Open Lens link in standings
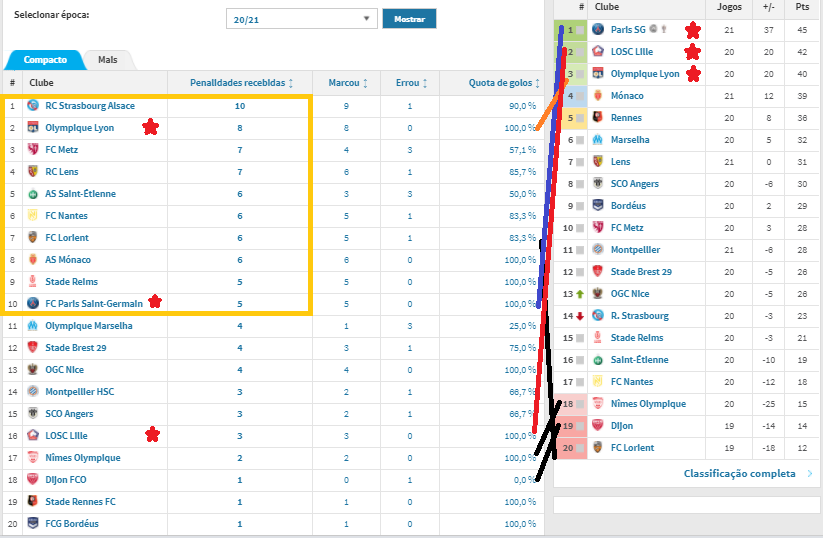 [620, 162]
